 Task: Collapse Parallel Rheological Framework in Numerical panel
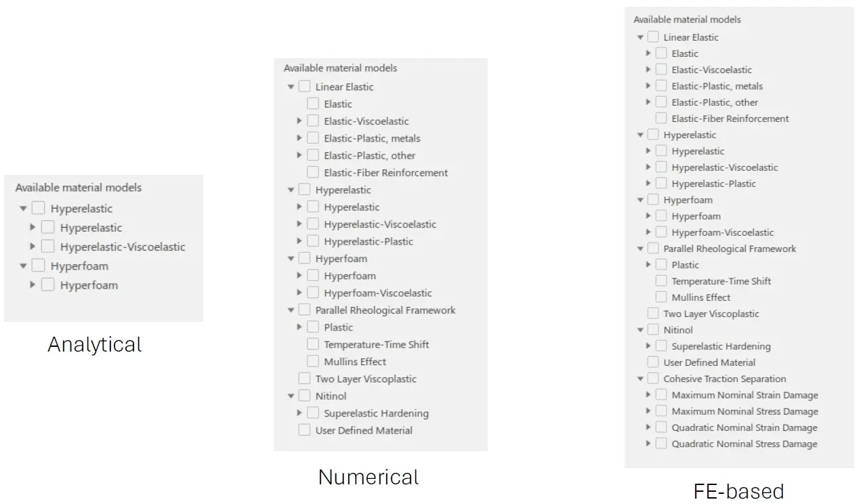tap(291, 310)
